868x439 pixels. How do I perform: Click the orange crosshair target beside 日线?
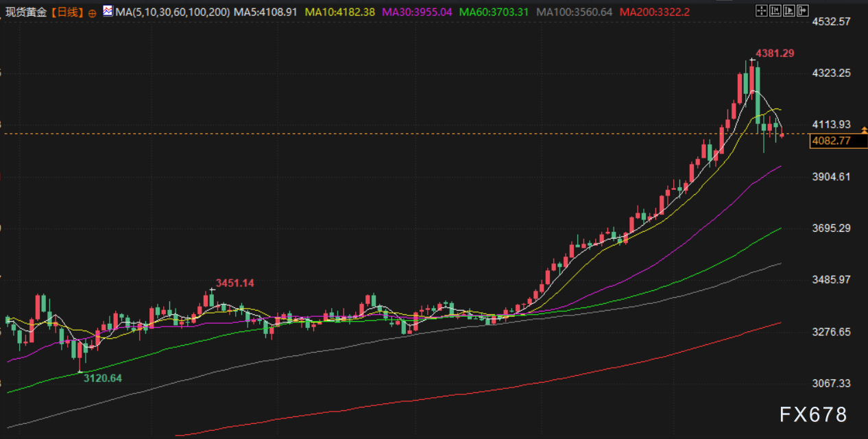click(x=92, y=12)
